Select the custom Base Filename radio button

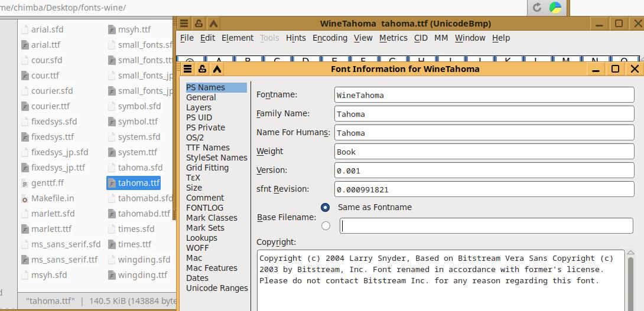[x=326, y=225]
